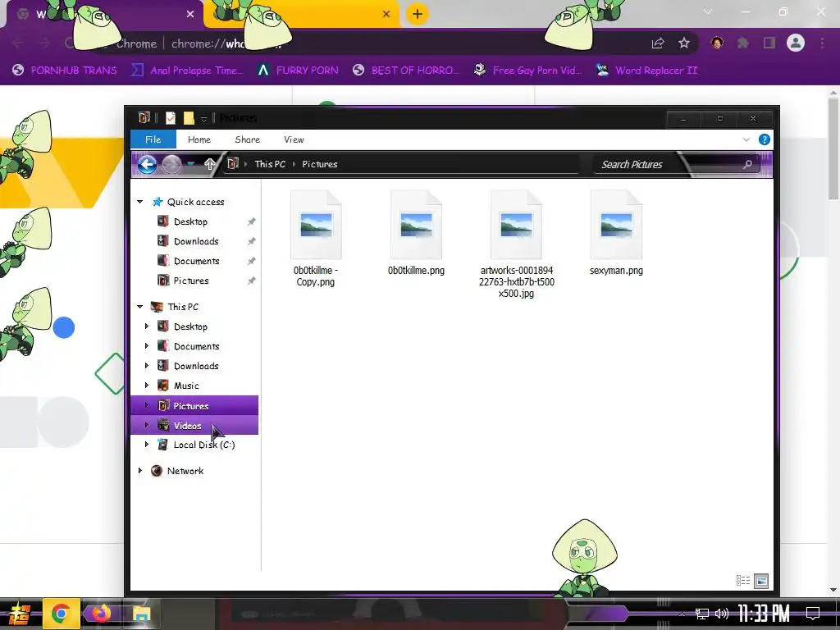Viewport: 840px width, 630px height.
Task: Open Explorer help question mark
Action: click(765, 139)
